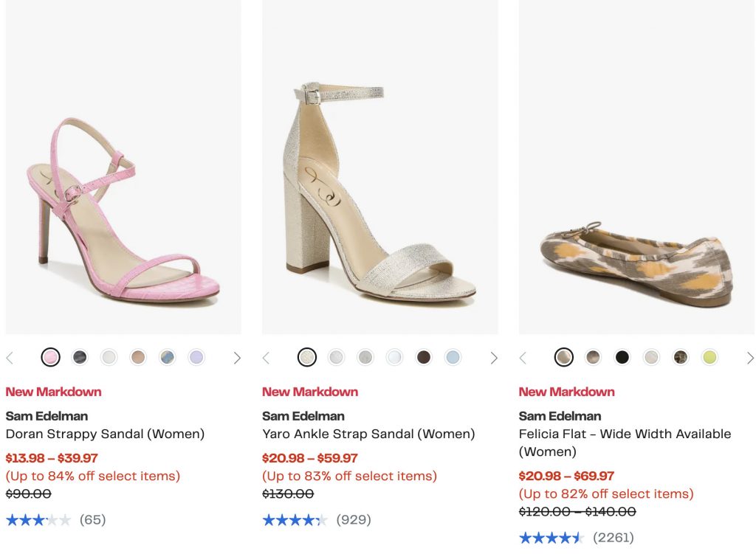Pick black swatch for Felicia Flat

pyautogui.click(x=622, y=358)
